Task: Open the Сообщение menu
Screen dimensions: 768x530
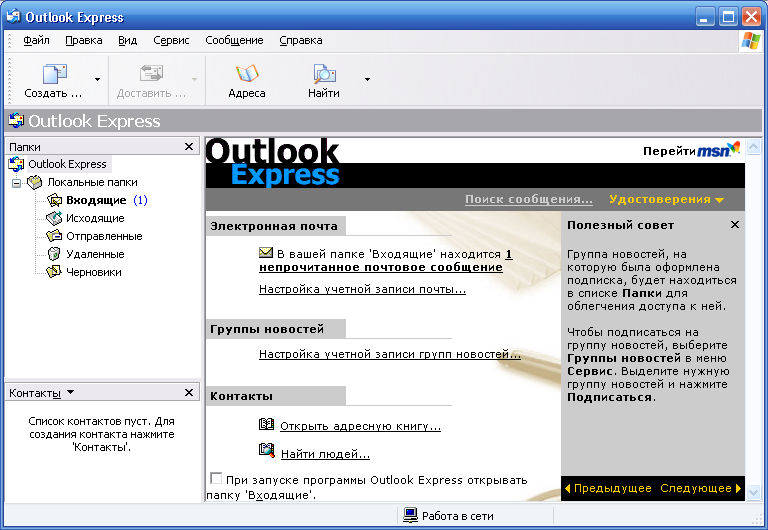Action: point(234,41)
